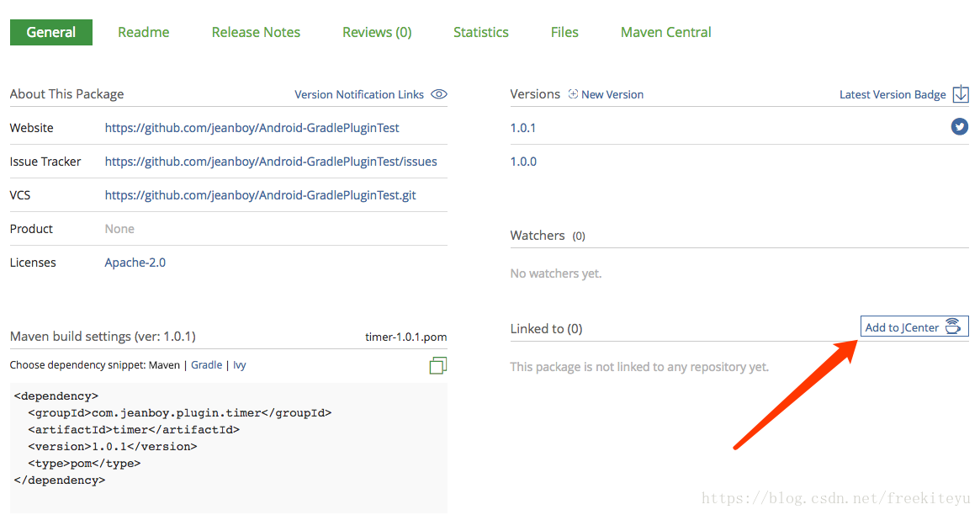Select the Maven dependency snippet option
Image resolution: width=980 pixels, height=515 pixels.
tap(164, 365)
